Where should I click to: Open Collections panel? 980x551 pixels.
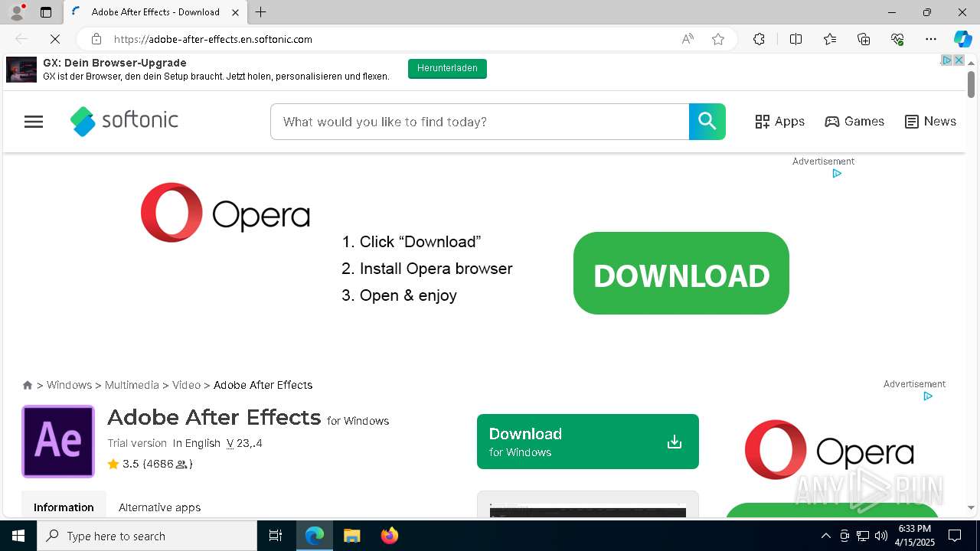pos(864,39)
